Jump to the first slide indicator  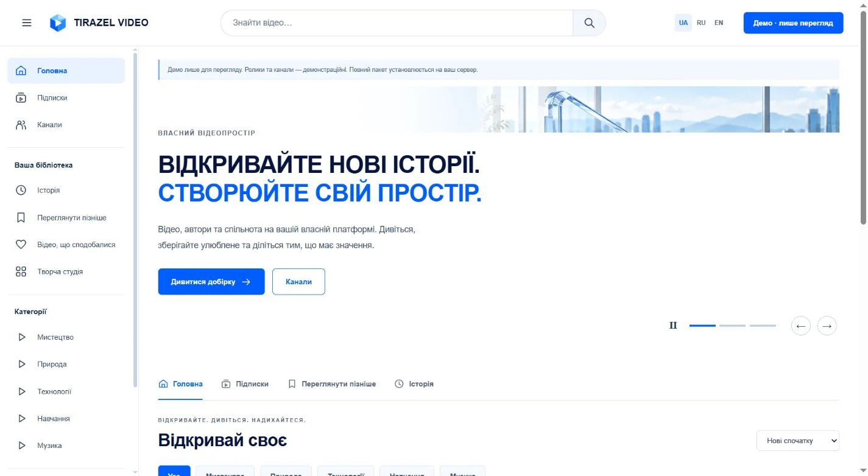(702, 326)
